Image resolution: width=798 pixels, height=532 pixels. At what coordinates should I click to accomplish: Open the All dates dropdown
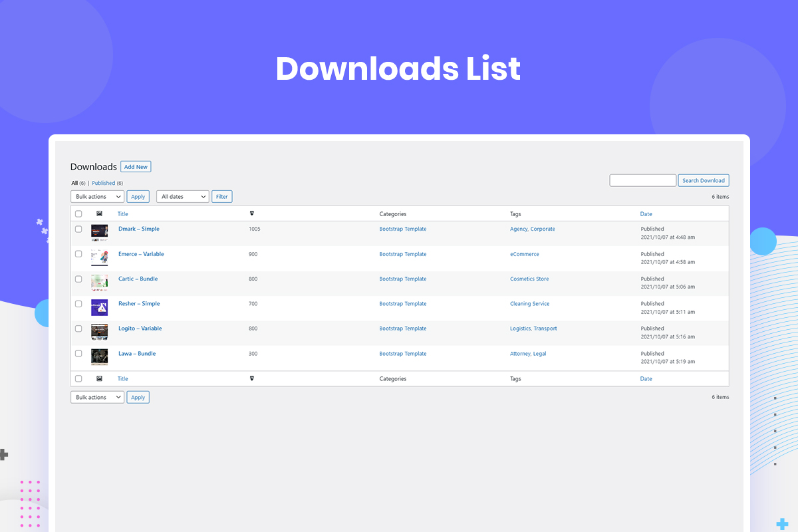(x=183, y=197)
